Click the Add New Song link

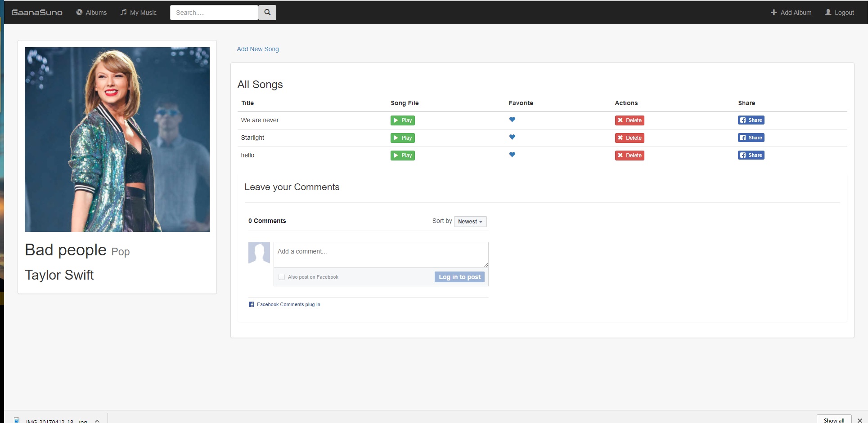258,49
